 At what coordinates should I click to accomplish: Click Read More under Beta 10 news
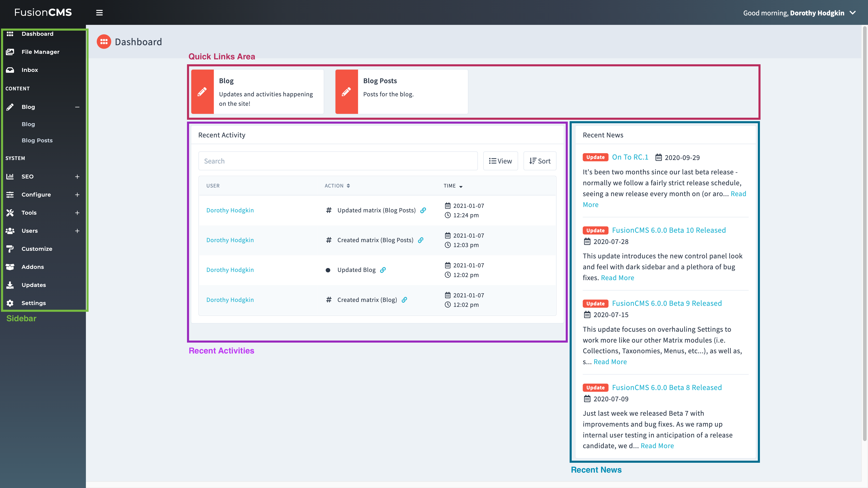(x=618, y=278)
